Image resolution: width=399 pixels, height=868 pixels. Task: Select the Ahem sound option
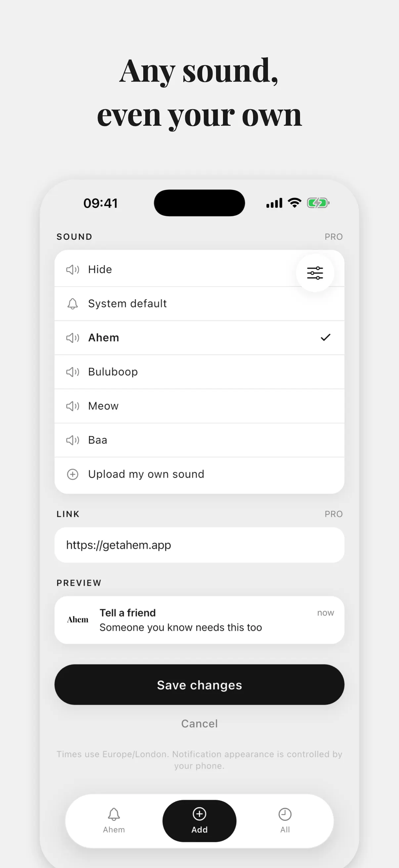(x=199, y=338)
